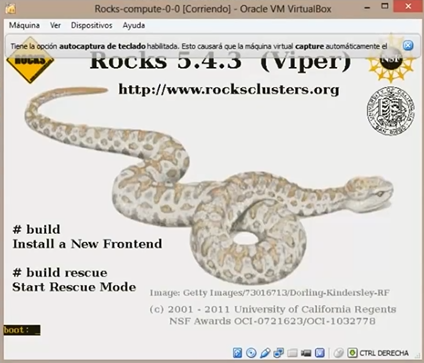Open the Máquina menu
Viewport: 424px width, 363px height.
click(x=24, y=25)
